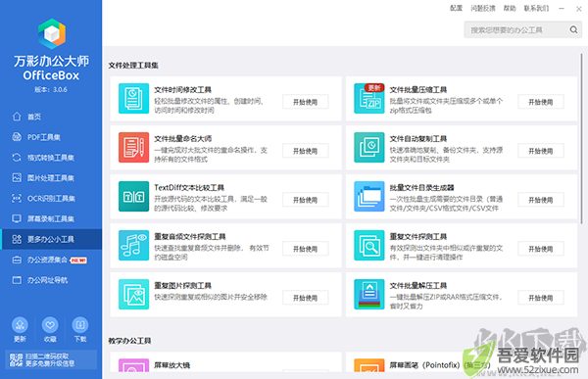Click the PDF工具集 sidebar icon
The height and width of the screenshot is (379, 588).
tap(17, 137)
